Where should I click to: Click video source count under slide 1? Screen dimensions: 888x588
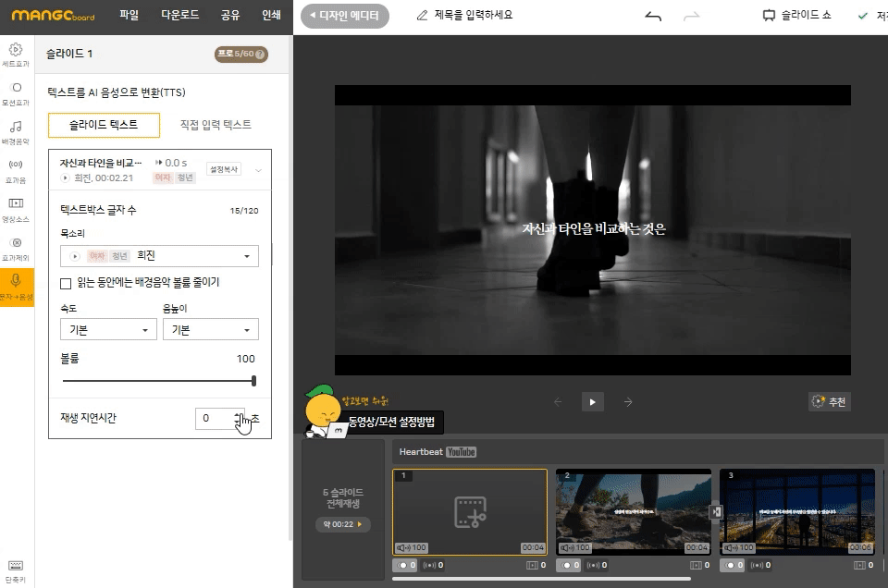pos(536,565)
